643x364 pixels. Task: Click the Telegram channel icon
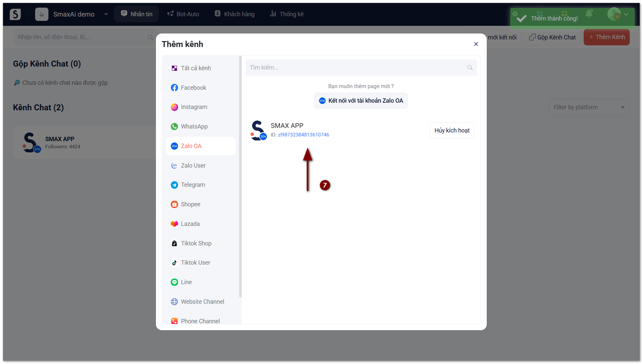pyautogui.click(x=174, y=185)
